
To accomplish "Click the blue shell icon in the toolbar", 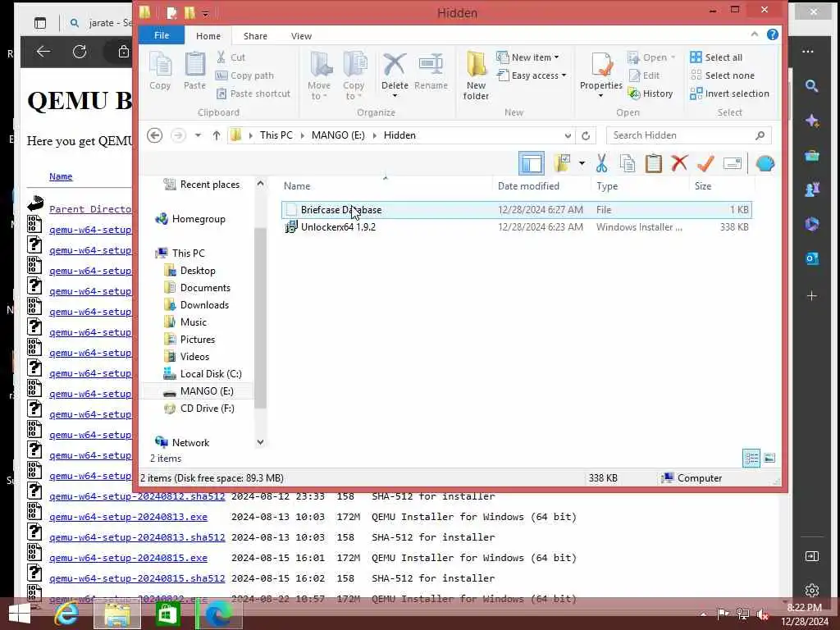I will (x=765, y=163).
